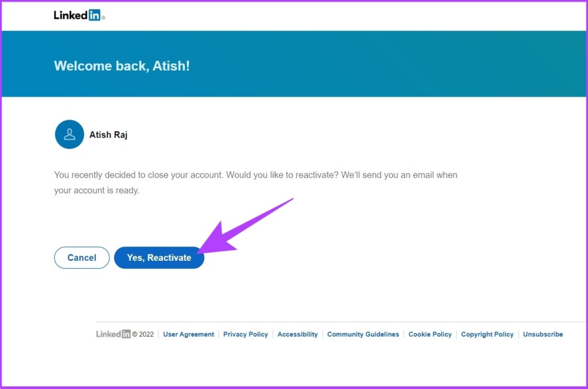Click the 'your account is ready.' text line
Screen dimensions: 588x389
click(x=96, y=191)
